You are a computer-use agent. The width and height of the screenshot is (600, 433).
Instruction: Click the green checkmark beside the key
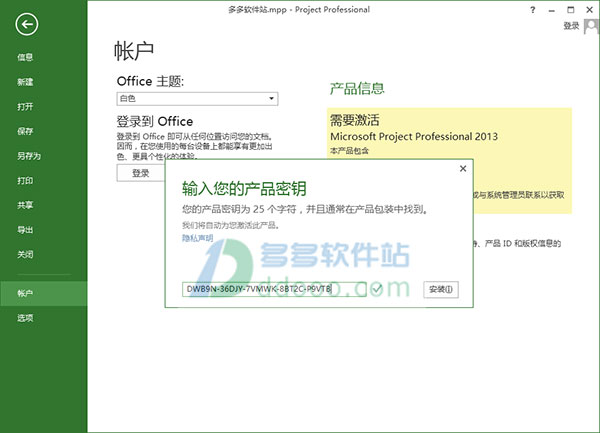pos(377,289)
